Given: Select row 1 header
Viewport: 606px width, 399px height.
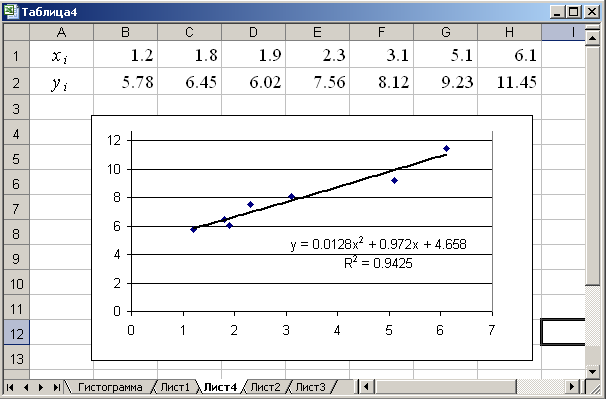Looking at the screenshot, I should [16, 55].
